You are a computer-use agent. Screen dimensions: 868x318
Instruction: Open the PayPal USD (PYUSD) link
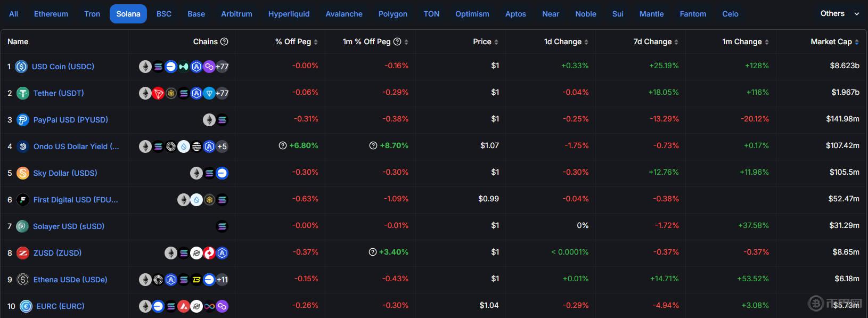[70, 120]
